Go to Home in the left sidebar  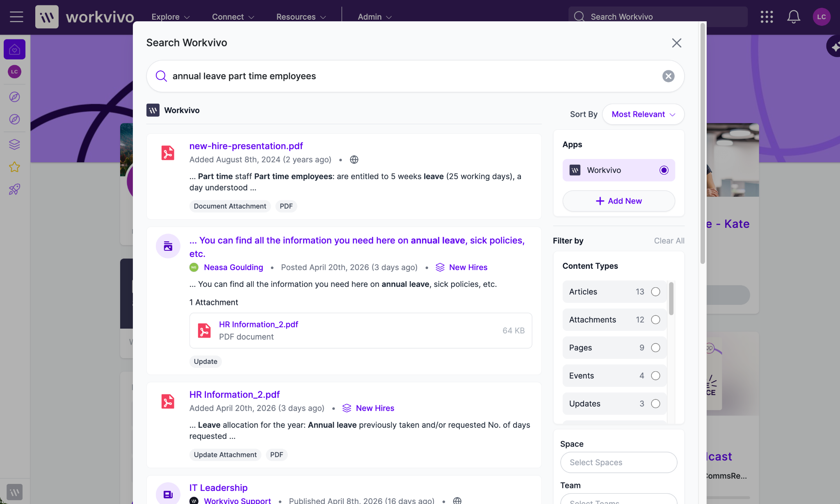(15, 50)
